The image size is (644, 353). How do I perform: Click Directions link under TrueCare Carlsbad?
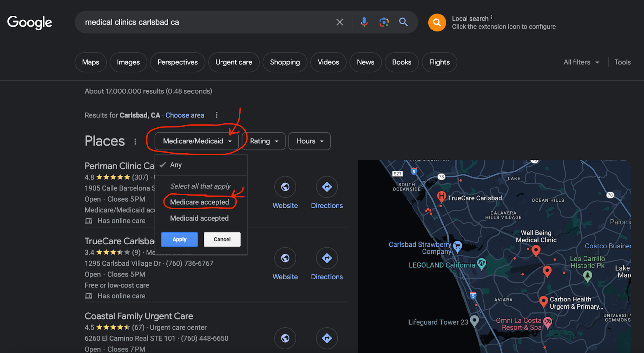click(x=327, y=277)
